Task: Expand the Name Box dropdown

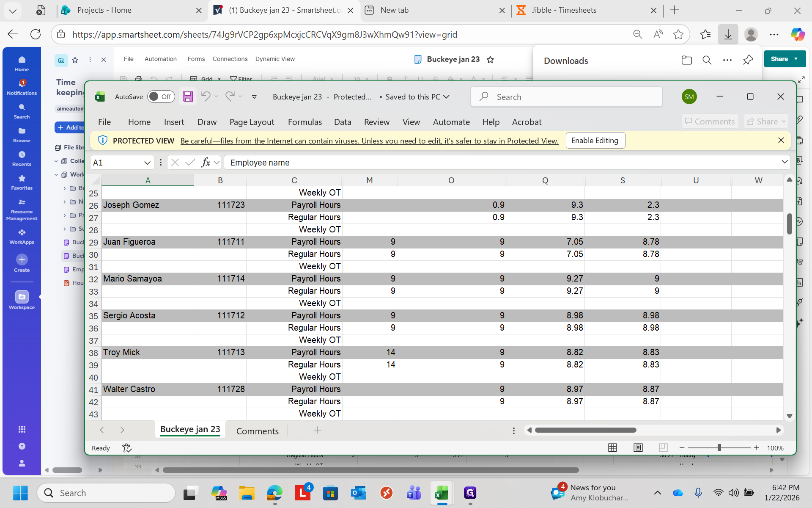Action: (147, 163)
